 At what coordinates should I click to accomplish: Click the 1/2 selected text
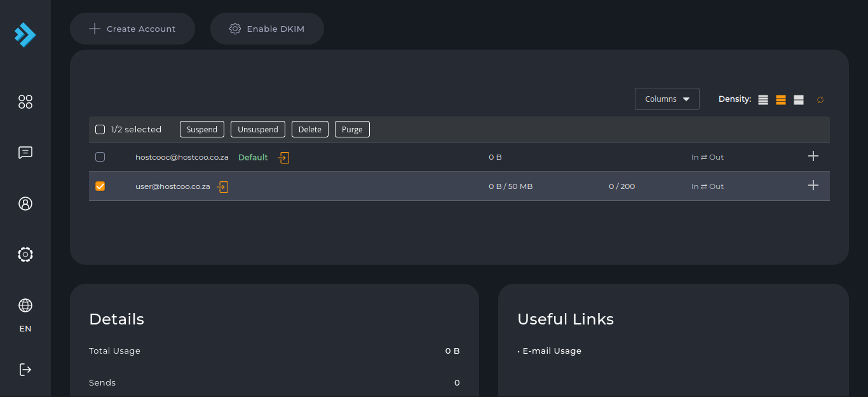(x=136, y=129)
